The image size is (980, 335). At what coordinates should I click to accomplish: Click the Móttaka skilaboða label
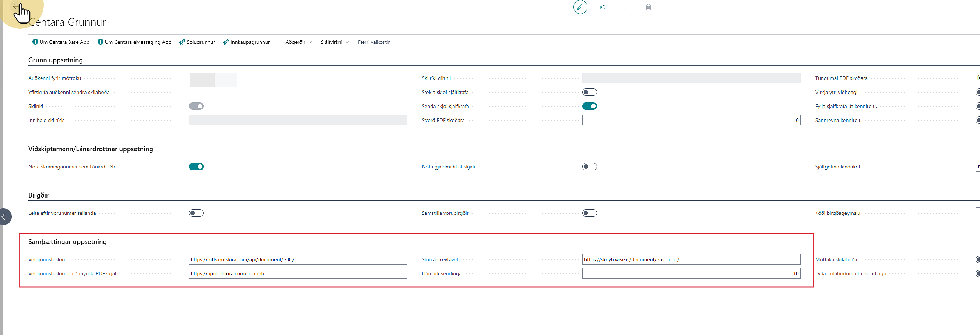[x=836, y=259]
